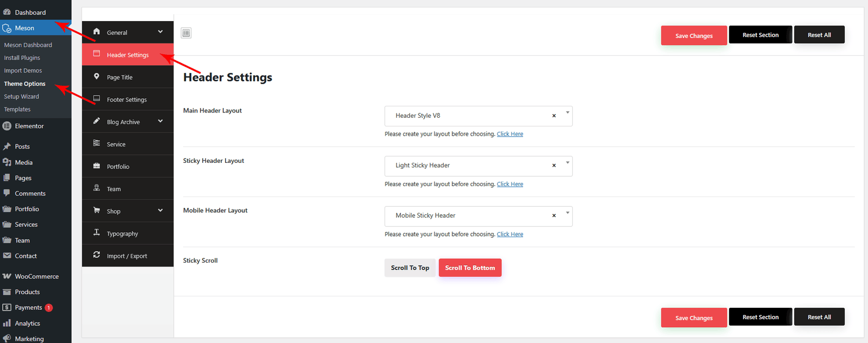Select Scroll To Bottom sticky option
Viewport: 868px width, 343px height.
pos(470,268)
